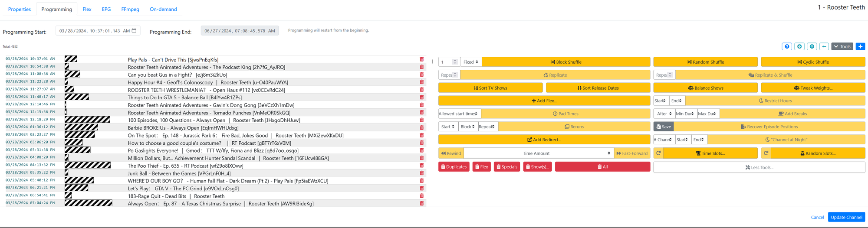The width and height of the screenshot is (868, 228).
Task: Open the Repeat dropdown beside Reruns
Action: [488, 127]
